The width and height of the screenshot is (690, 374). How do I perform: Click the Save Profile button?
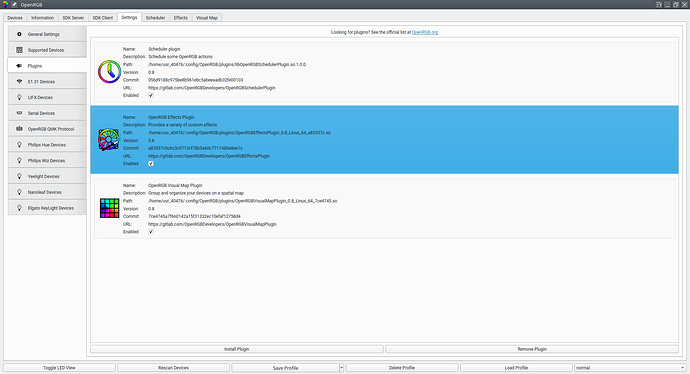286,367
